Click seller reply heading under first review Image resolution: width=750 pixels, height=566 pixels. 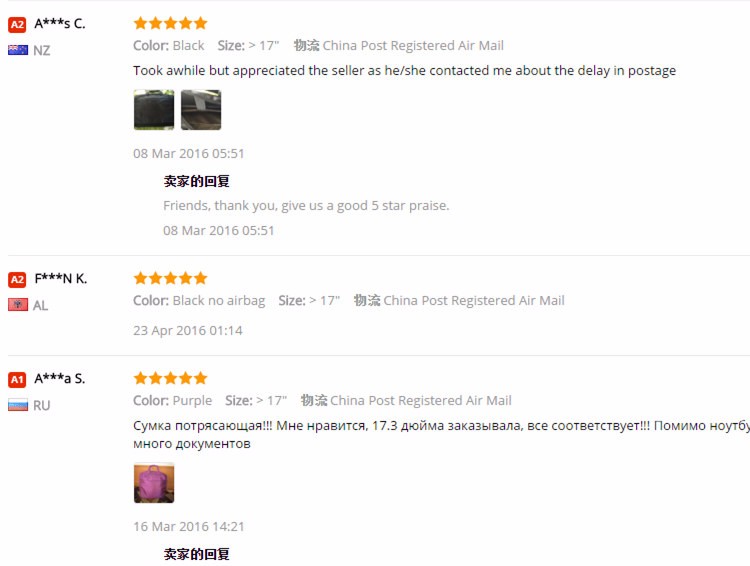coord(197,181)
